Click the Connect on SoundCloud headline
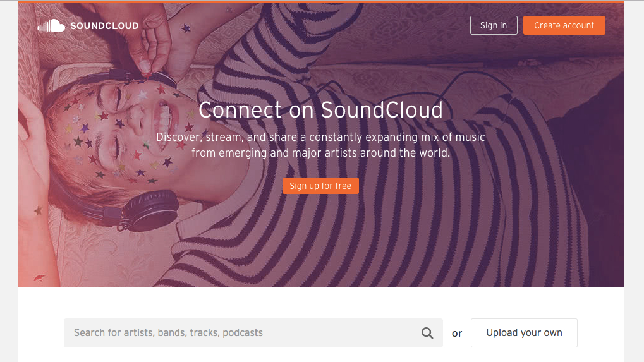 coord(320,110)
